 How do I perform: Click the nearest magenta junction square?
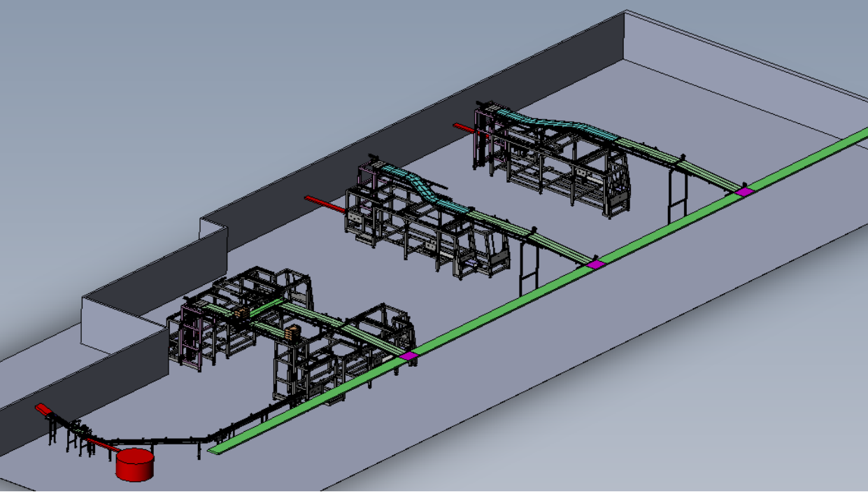click(x=409, y=356)
